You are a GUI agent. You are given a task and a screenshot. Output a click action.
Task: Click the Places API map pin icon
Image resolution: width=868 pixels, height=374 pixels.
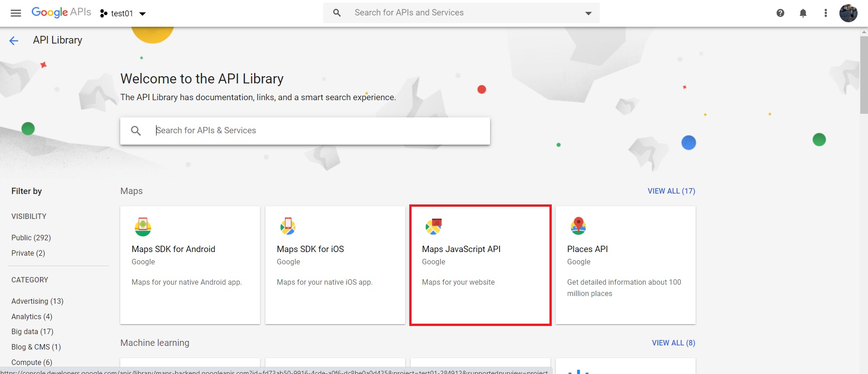[578, 226]
